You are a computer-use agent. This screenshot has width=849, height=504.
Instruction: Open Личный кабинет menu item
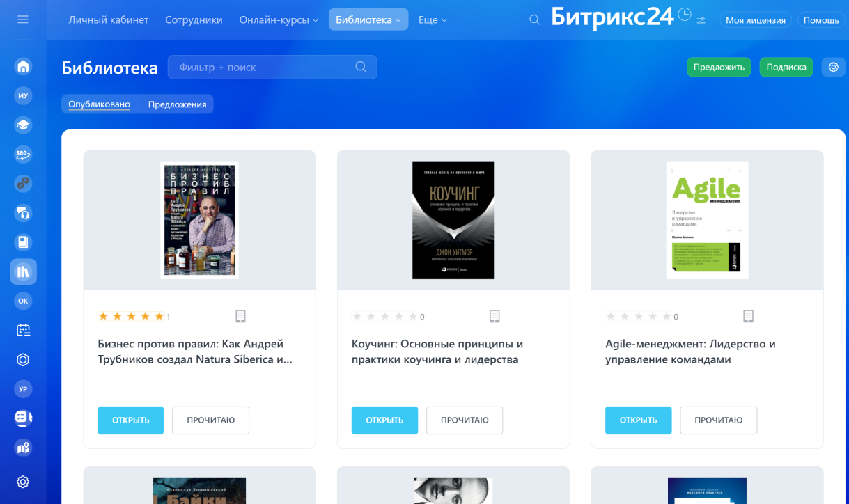coord(109,19)
